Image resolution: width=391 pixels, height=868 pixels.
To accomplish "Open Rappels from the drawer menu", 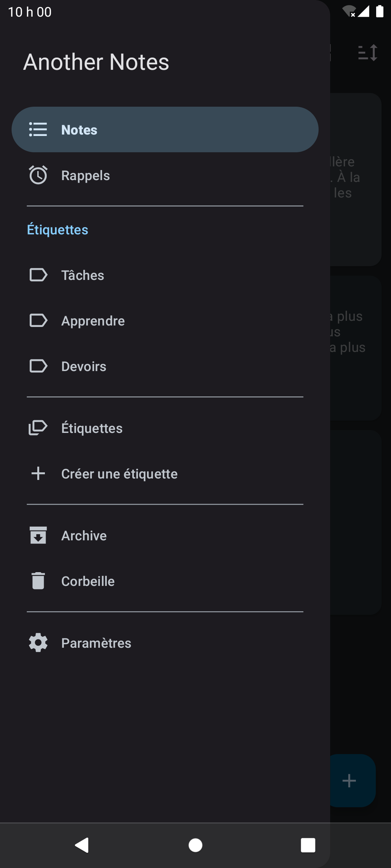I will [85, 175].
